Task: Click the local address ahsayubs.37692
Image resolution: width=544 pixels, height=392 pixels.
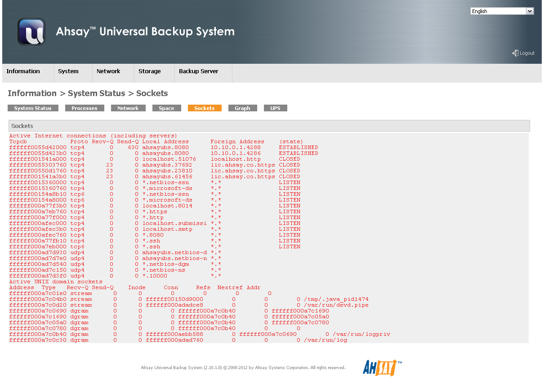Action: (x=167, y=165)
